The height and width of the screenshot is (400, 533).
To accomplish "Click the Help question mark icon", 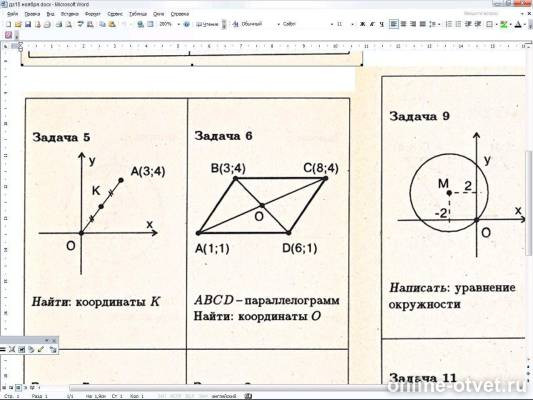I will pos(186,24).
